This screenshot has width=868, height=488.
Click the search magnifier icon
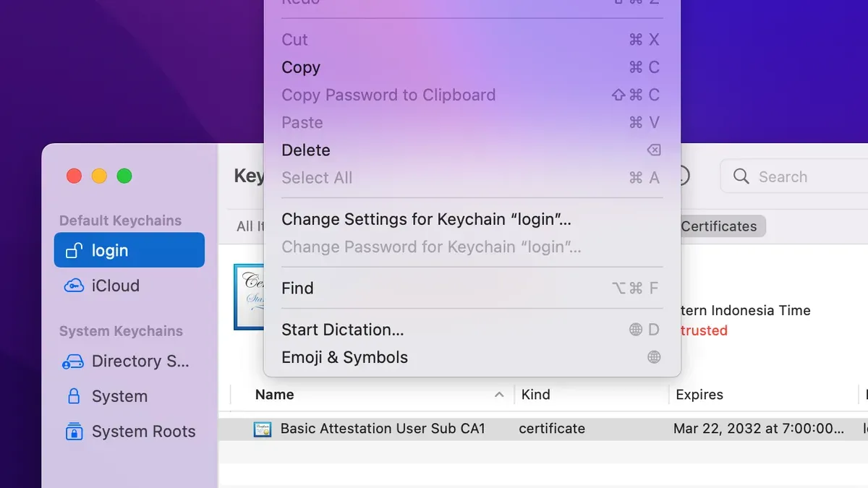741,176
